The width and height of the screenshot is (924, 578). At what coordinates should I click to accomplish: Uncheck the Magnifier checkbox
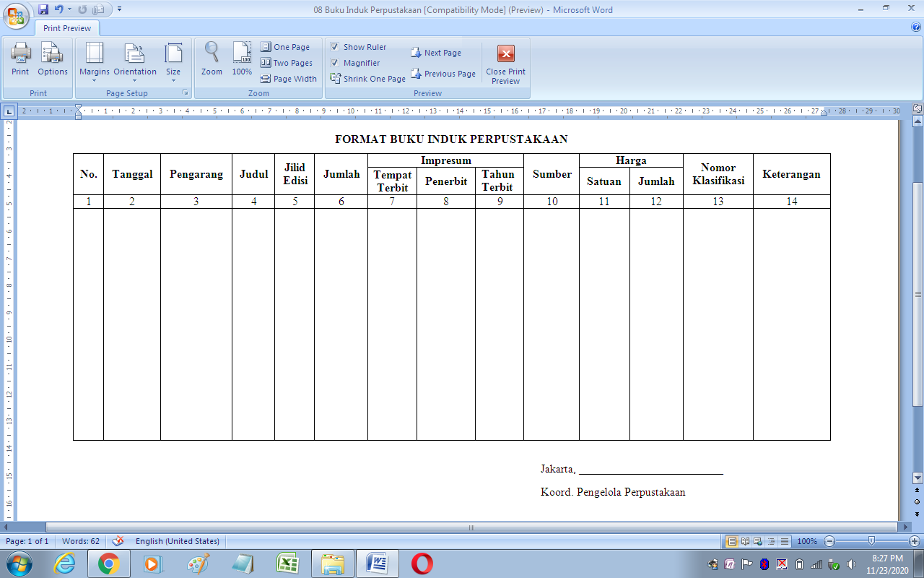pyautogui.click(x=335, y=63)
